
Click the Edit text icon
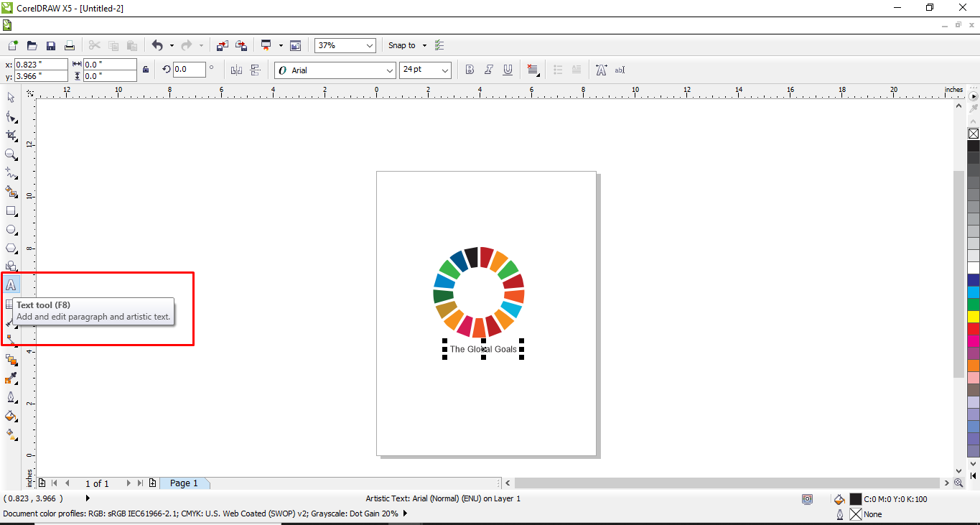[620, 70]
